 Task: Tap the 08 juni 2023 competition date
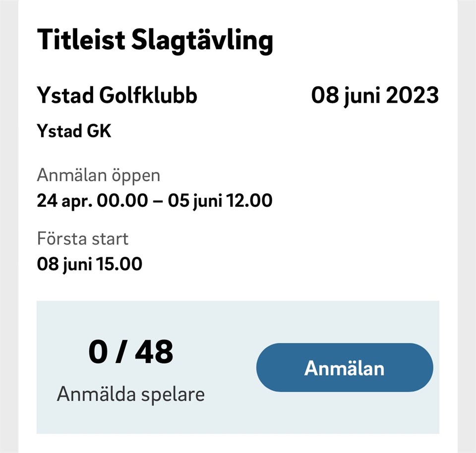click(375, 95)
